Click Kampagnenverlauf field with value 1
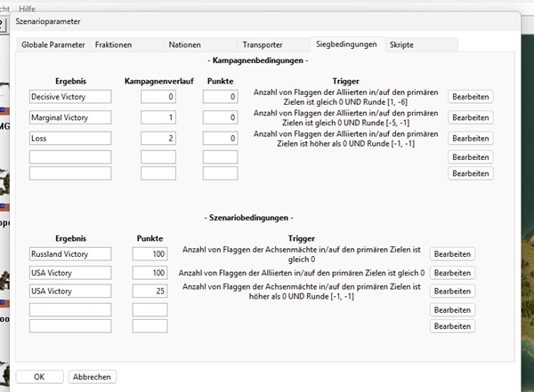 (x=158, y=117)
